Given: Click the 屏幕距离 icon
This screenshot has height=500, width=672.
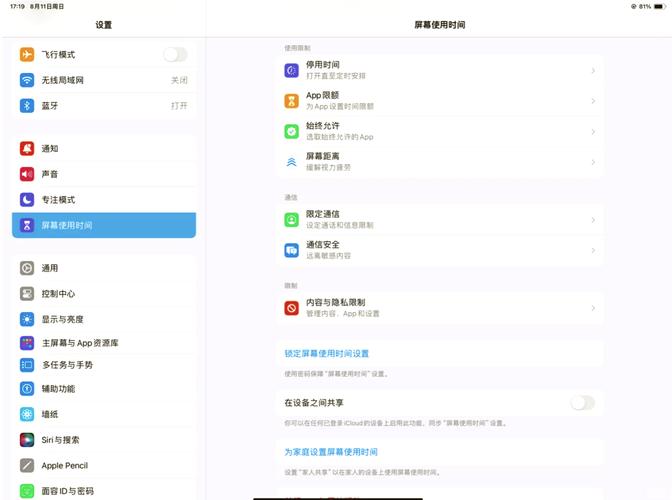Looking at the screenshot, I should [291, 161].
